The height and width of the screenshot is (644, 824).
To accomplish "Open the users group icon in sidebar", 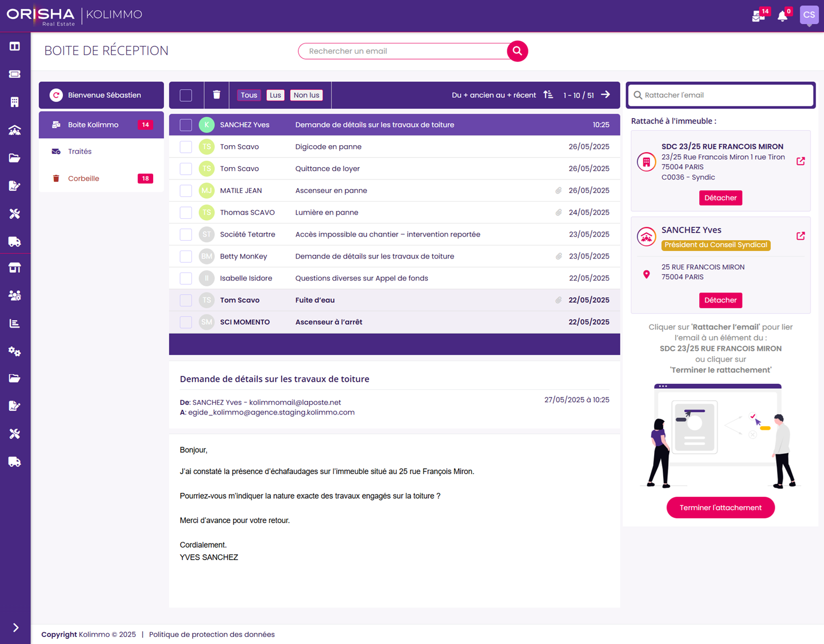I will [x=15, y=296].
